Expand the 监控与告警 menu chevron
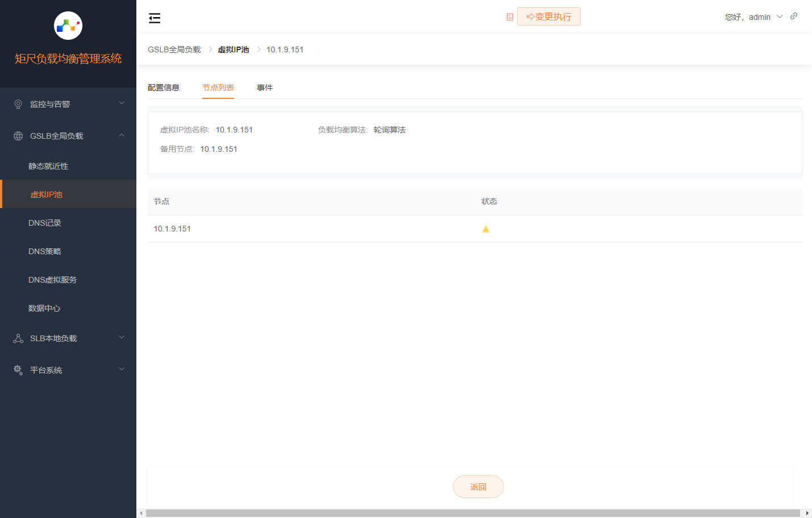The height and width of the screenshot is (518, 812). pyautogui.click(x=122, y=103)
